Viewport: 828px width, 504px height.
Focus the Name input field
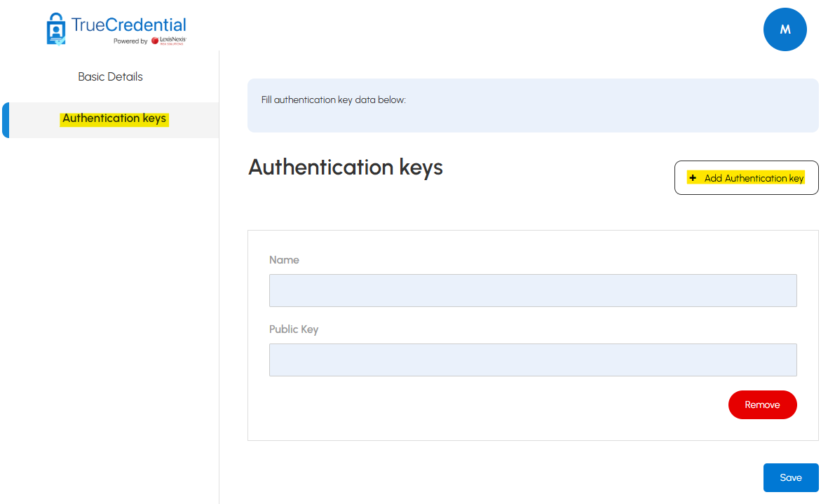point(533,290)
